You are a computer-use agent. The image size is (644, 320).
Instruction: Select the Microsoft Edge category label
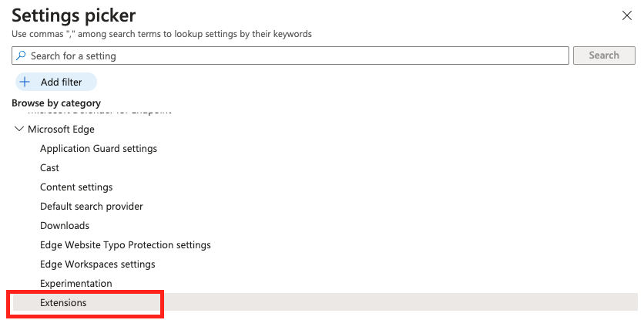61,129
